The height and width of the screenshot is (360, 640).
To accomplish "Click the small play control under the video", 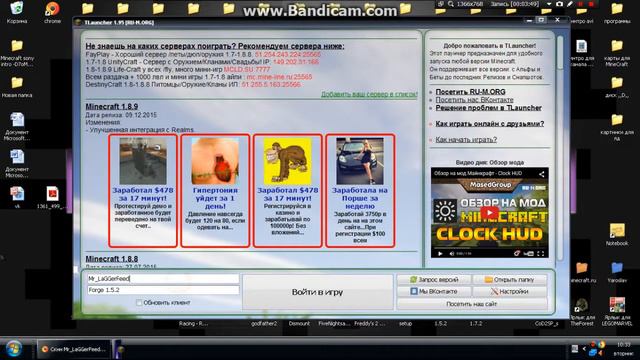I will 440,253.
